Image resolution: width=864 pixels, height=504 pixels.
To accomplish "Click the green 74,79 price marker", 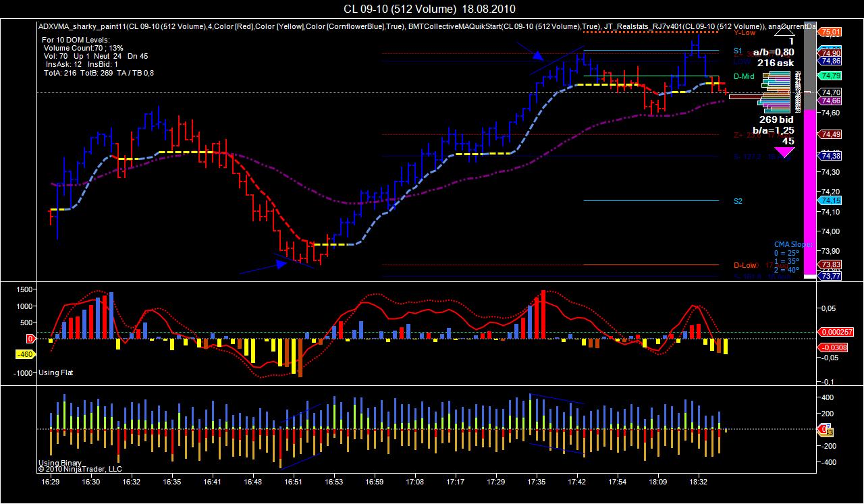I will pyautogui.click(x=831, y=75).
